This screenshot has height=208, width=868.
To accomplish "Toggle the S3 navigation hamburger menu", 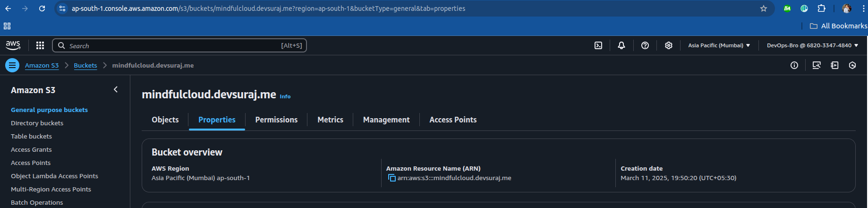I will point(12,65).
